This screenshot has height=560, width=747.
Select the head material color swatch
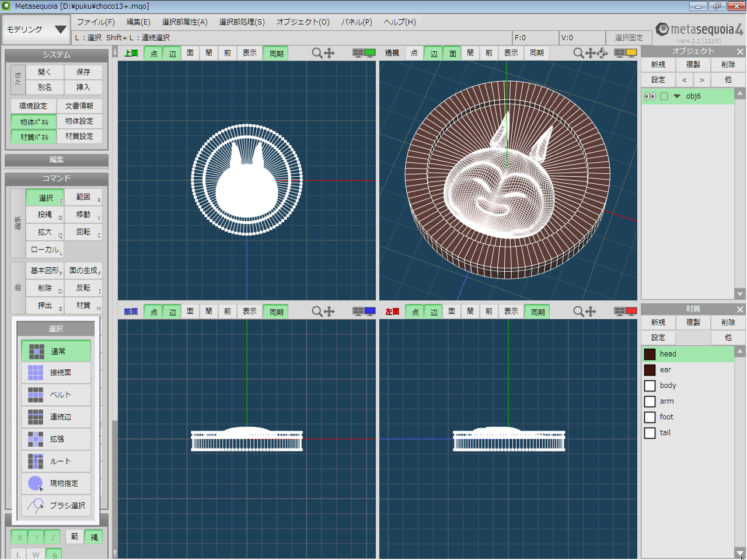point(650,354)
